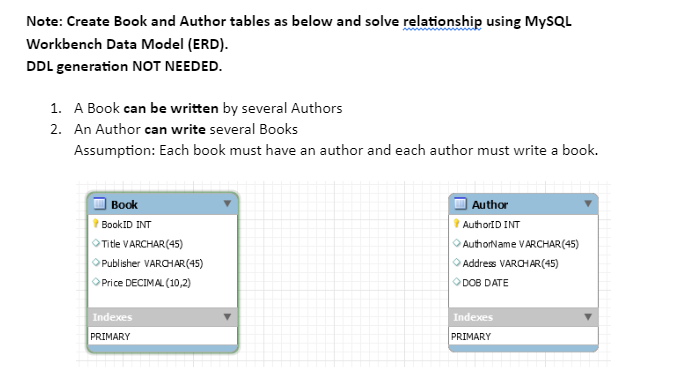Collapse the Author table Indexes section arrow

[588, 317]
